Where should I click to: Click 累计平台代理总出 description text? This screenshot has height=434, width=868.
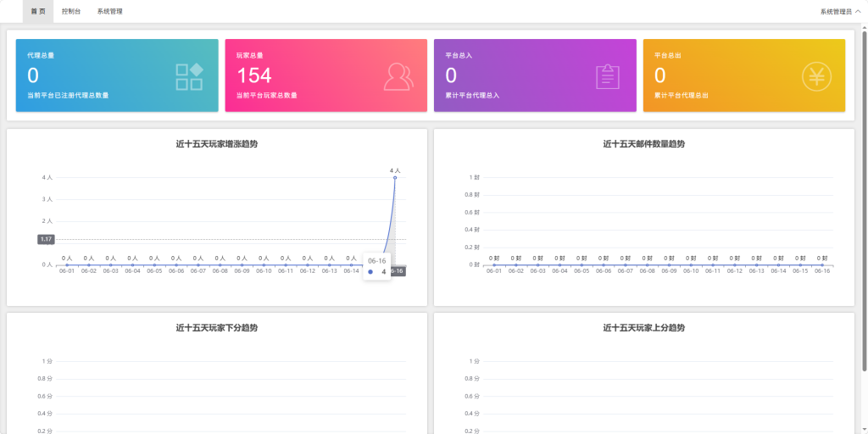[x=681, y=95]
